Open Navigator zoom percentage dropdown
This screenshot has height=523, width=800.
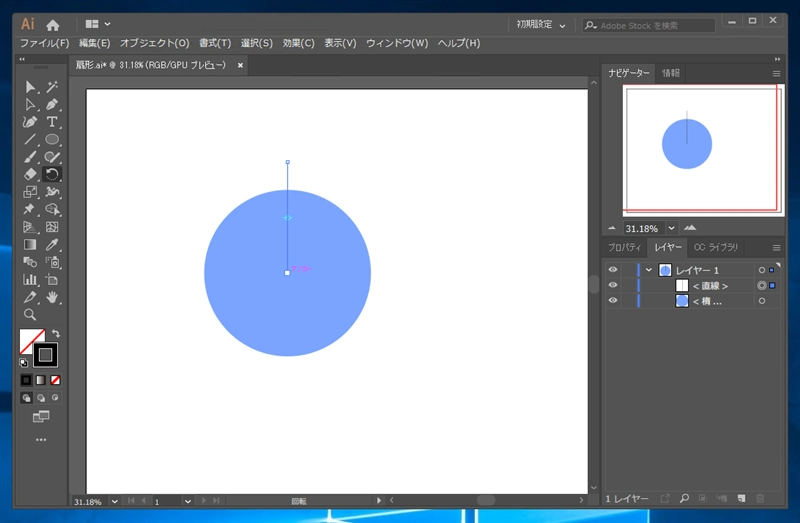pyautogui.click(x=671, y=228)
